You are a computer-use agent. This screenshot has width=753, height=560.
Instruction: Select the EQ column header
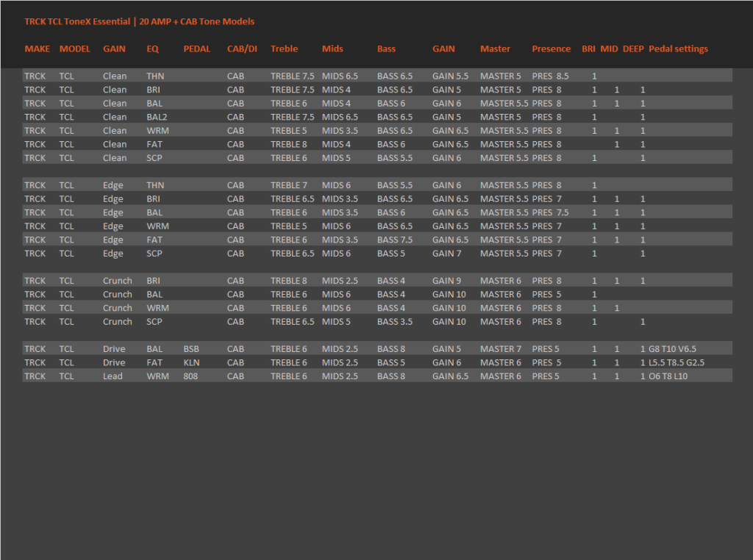(153, 49)
